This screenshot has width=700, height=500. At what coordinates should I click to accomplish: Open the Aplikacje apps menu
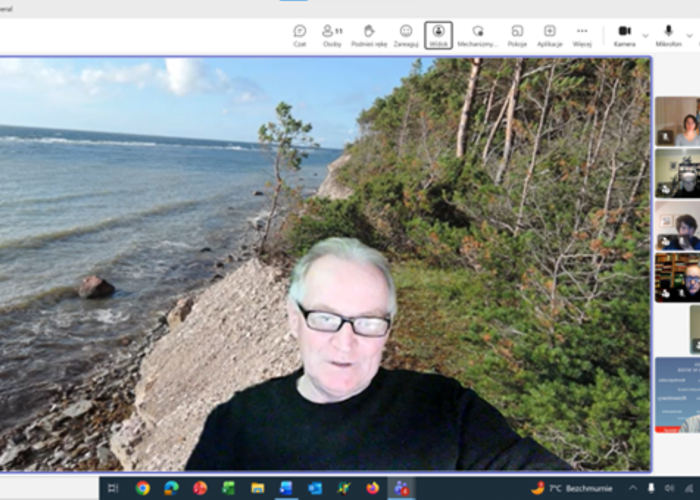pos(549,35)
